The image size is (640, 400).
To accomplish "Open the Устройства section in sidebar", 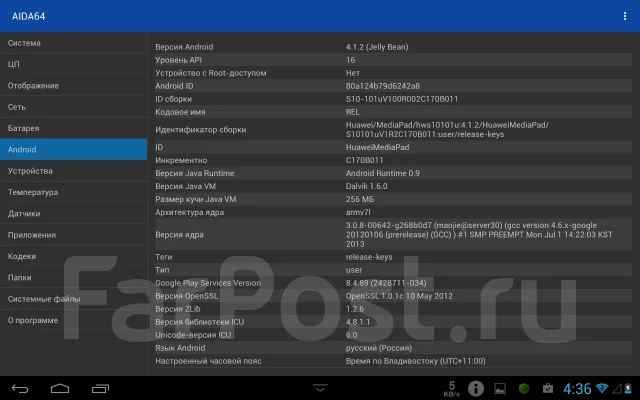I will click(73, 171).
